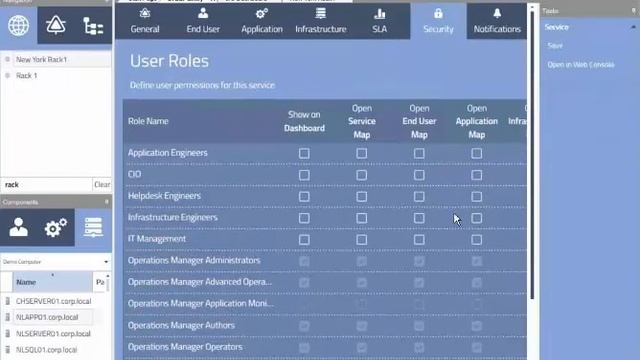Switch to the General tab
640x360 pixels.
pos(144,21)
